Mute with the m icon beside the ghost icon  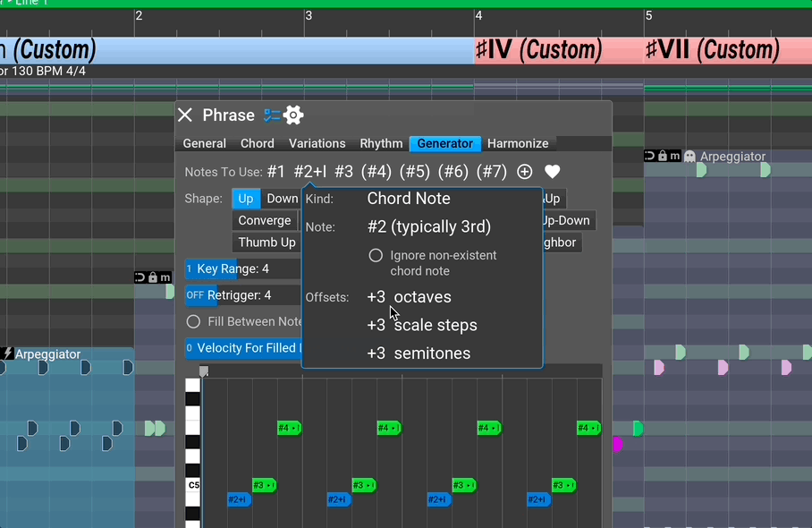pos(674,156)
